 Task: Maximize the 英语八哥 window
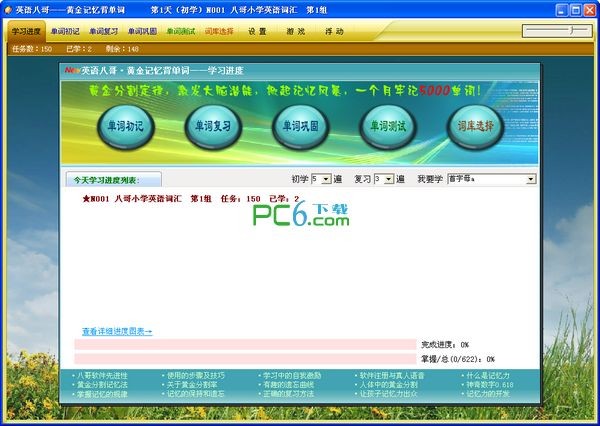pyautogui.click(x=576, y=10)
